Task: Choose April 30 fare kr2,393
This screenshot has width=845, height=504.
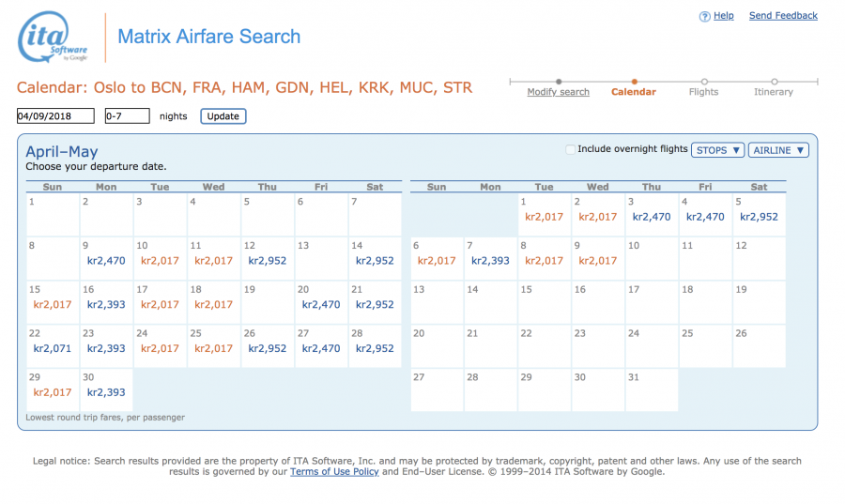Action: tap(105, 392)
